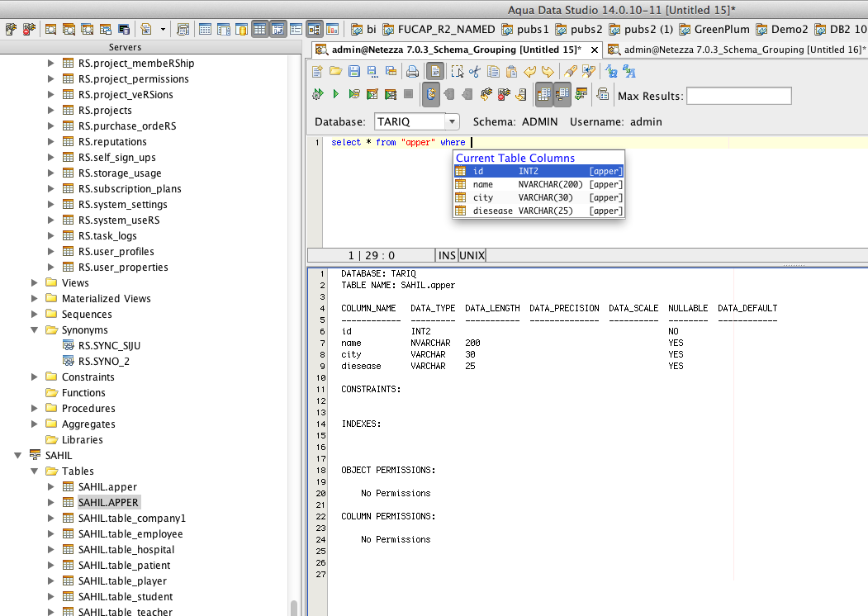868x616 pixels.
Task: Click the green Execute query play icon
Action: [x=336, y=95]
